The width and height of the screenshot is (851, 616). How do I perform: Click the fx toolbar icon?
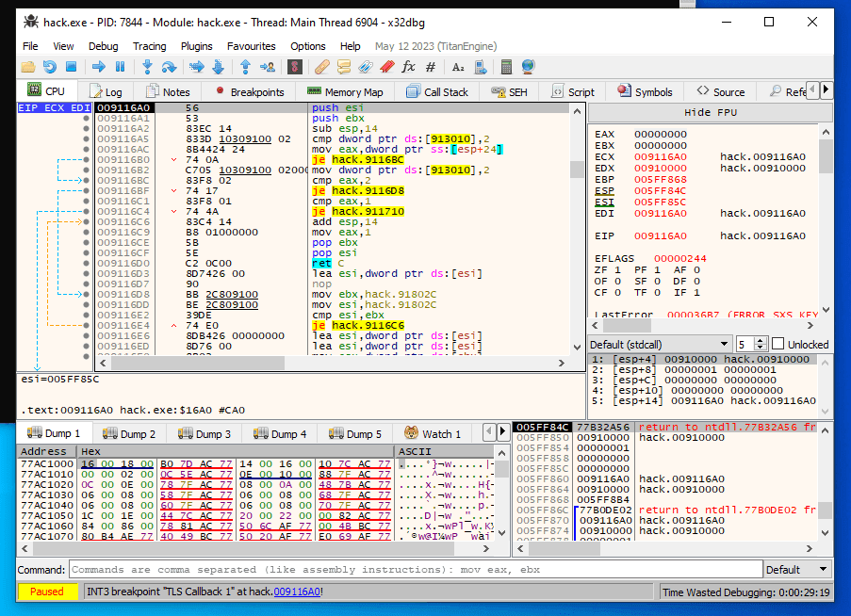pos(408,67)
